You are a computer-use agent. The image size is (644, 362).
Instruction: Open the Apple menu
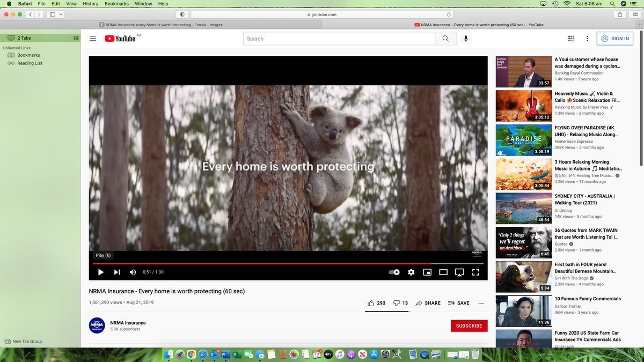9,4
